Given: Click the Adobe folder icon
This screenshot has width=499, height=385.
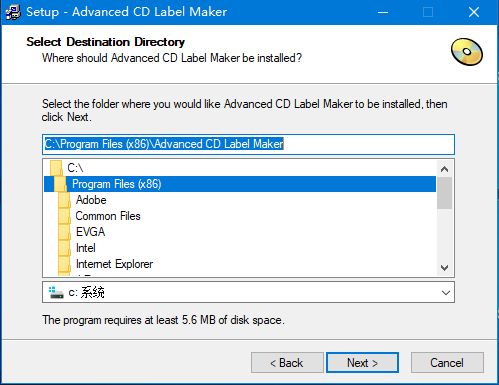Looking at the screenshot, I should click(64, 200).
